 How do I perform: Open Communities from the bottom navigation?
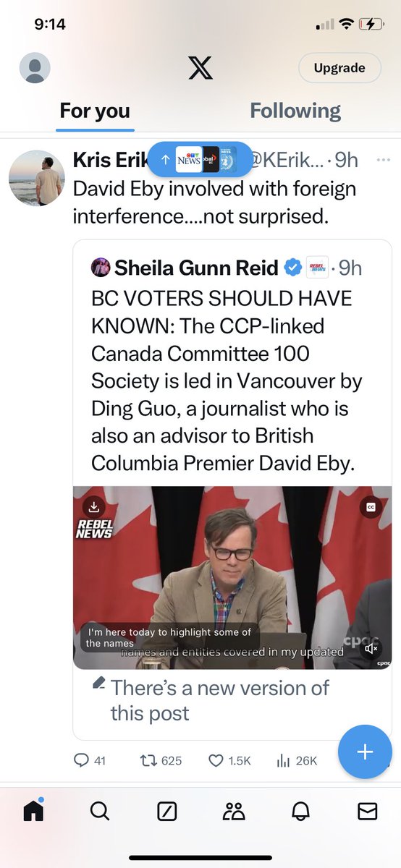point(234,812)
